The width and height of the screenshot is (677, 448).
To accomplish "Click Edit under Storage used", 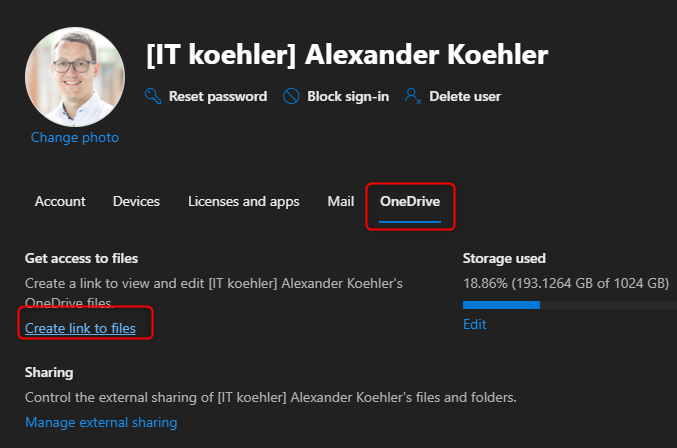I will [x=474, y=325].
